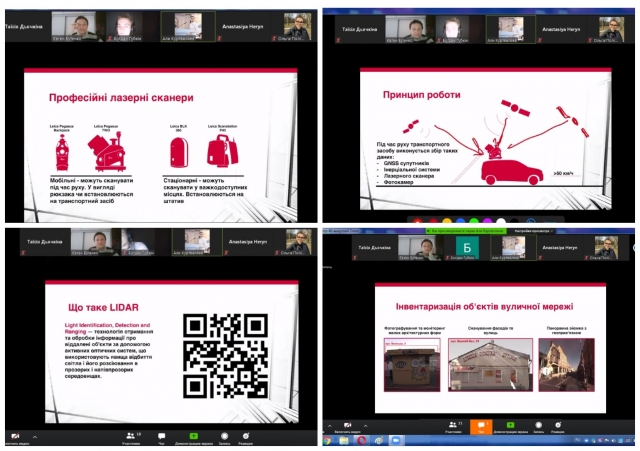This screenshot has width=640, height=451.
Task: Open Reactions in bottom-left Zoom window
Action: (246, 438)
